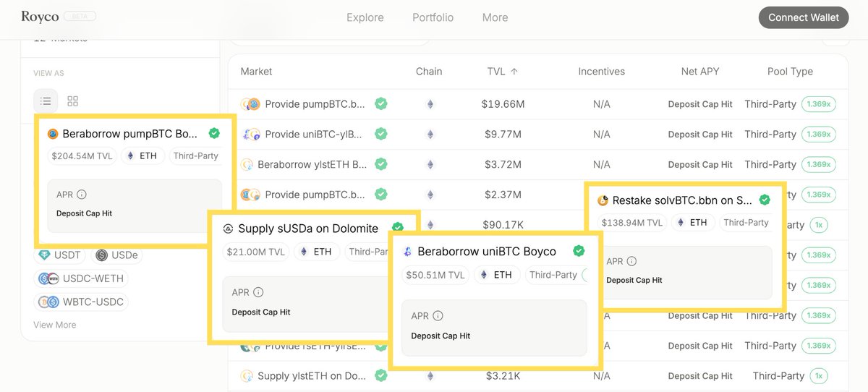Click verified checkmark in $2.37M TVL row
Screen dimensions: 868x392
[380, 195]
